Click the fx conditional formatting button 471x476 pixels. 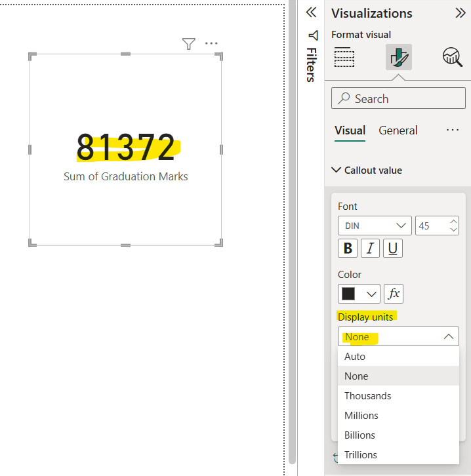coord(394,294)
